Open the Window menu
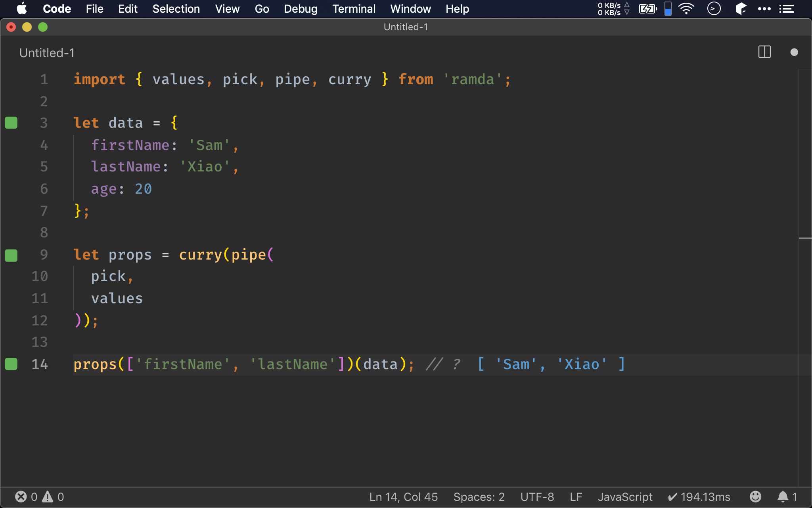812x508 pixels. pyautogui.click(x=410, y=9)
